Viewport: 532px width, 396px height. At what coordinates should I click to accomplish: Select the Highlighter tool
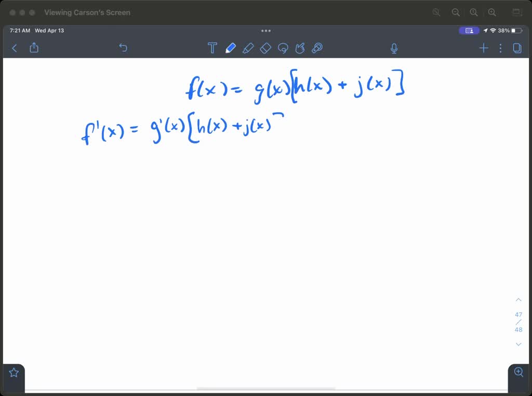point(248,48)
